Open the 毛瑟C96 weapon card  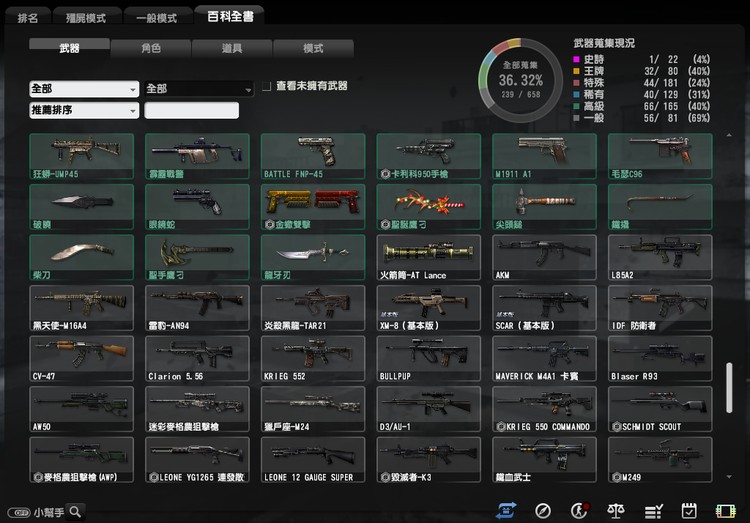pyautogui.click(x=660, y=156)
